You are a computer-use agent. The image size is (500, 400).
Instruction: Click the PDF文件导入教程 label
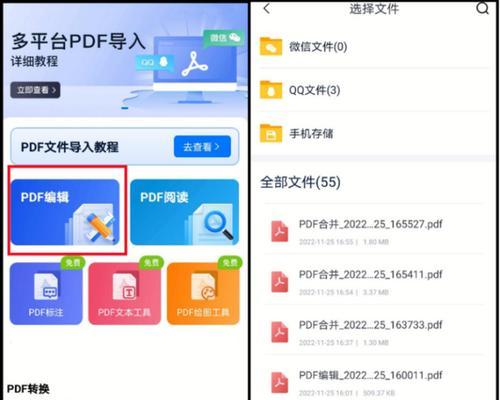point(70,147)
